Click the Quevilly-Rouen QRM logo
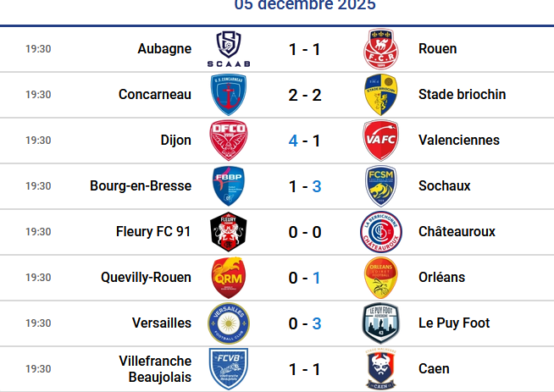Image resolution: width=554 pixels, height=392 pixels. pos(229,278)
